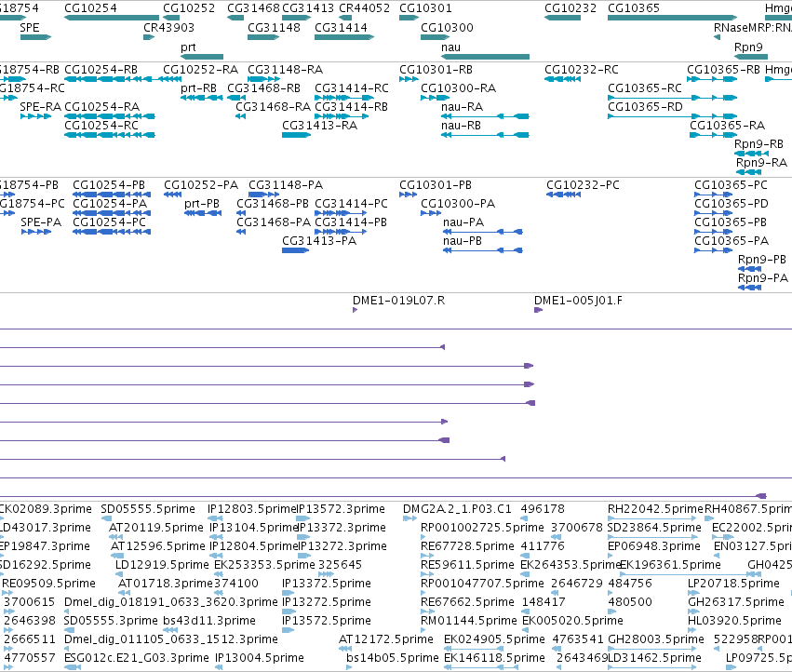792x672 pixels.
Task: Click the CG10301 gene name
Action: 425,8
